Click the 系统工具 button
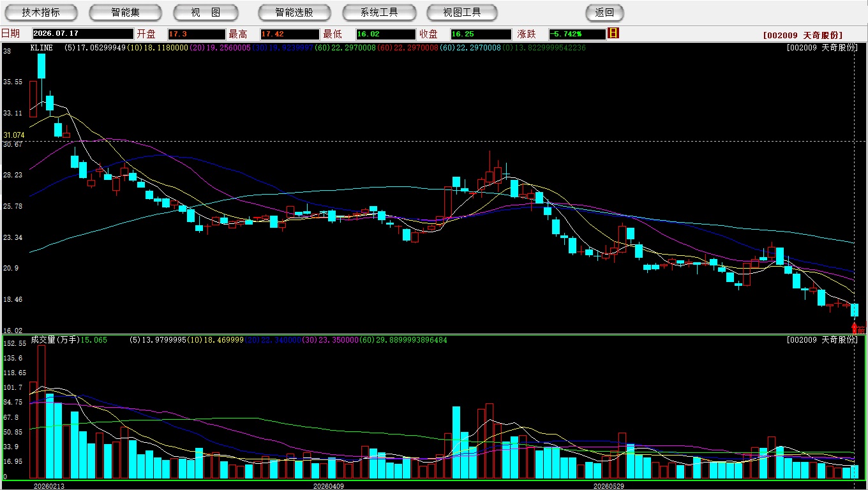This screenshot has width=868, height=490. click(x=379, y=12)
